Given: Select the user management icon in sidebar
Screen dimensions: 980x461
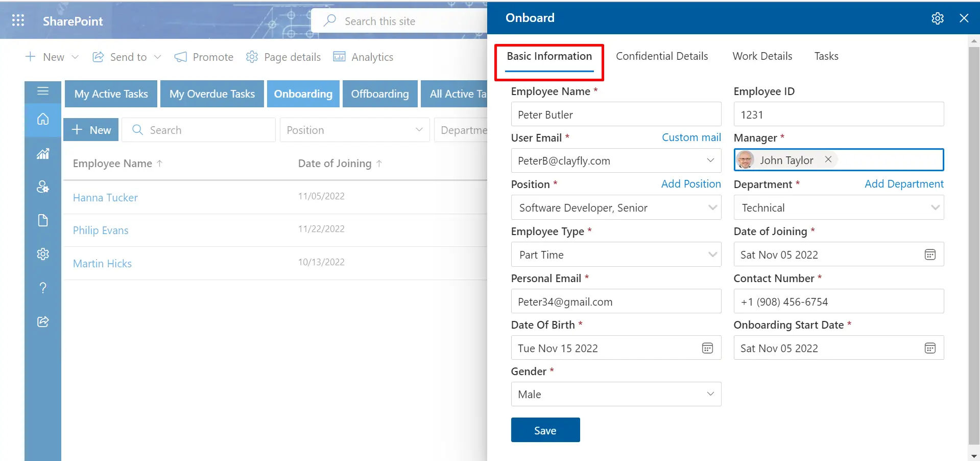Looking at the screenshot, I should pos(42,187).
